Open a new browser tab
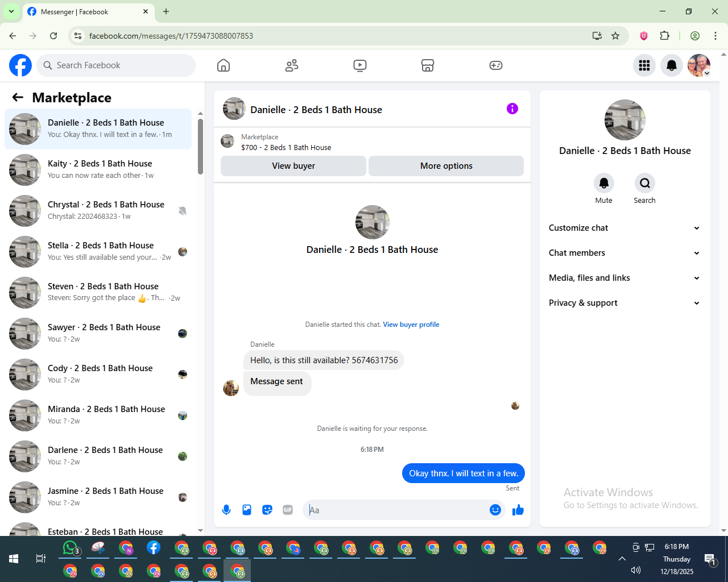Screen dimensions: 728x582 (166, 11)
